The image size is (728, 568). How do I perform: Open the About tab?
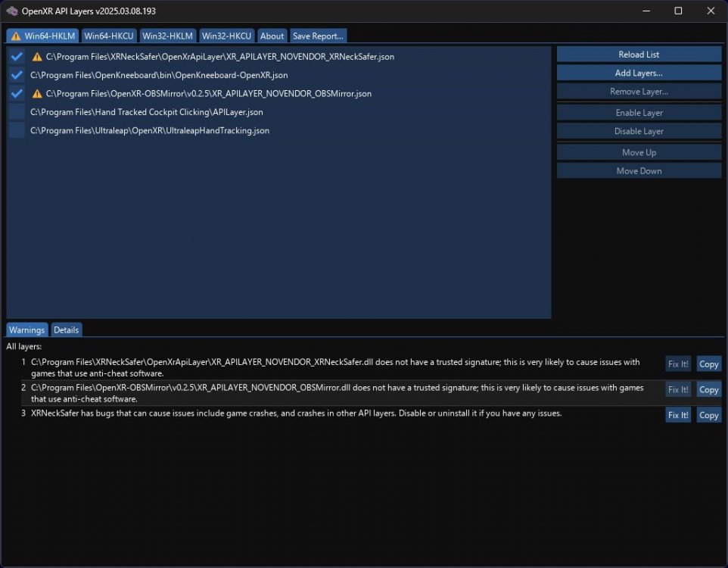point(272,36)
